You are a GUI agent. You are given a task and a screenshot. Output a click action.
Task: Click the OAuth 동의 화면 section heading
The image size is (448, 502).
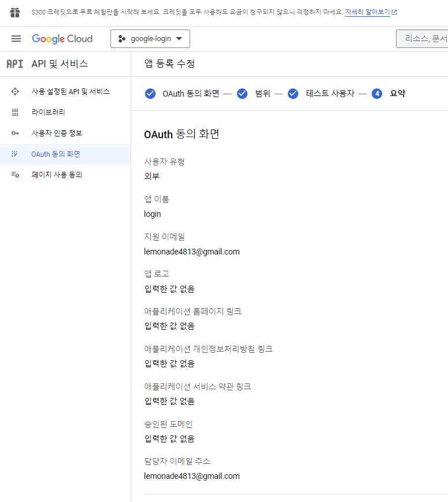click(x=182, y=134)
